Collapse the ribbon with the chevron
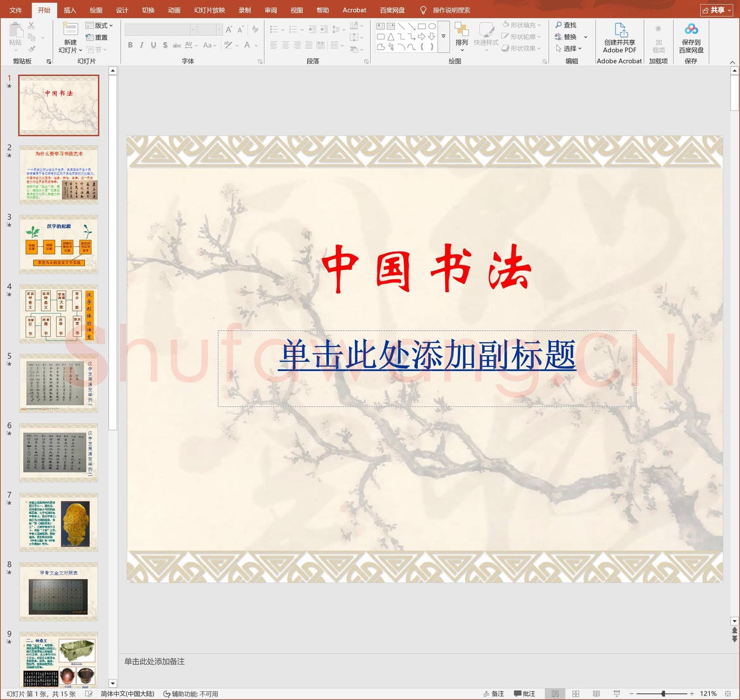Viewport: 740px width, 700px height. (x=733, y=62)
